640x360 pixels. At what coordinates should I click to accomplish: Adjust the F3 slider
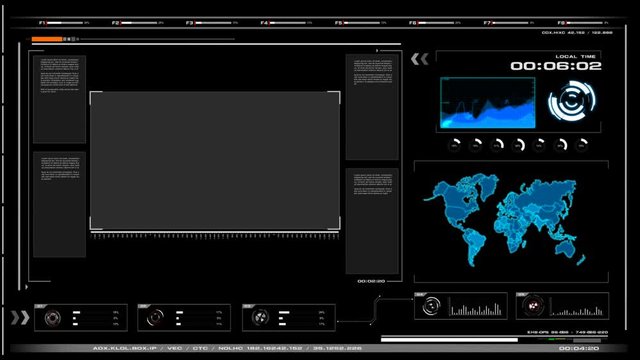(213, 23)
